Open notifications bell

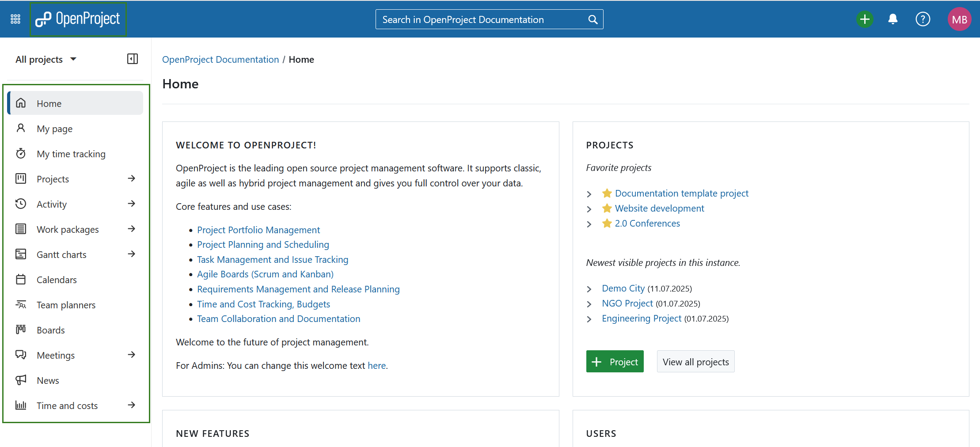pyautogui.click(x=893, y=19)
